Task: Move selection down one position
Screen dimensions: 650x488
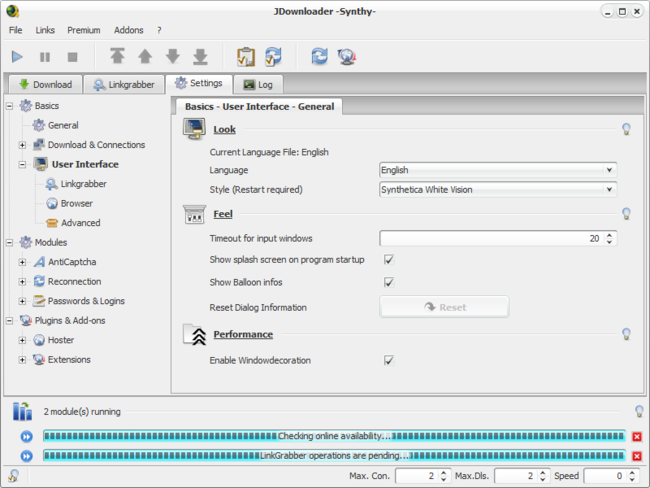Action: pyautogui.click(x=172, y=56)
